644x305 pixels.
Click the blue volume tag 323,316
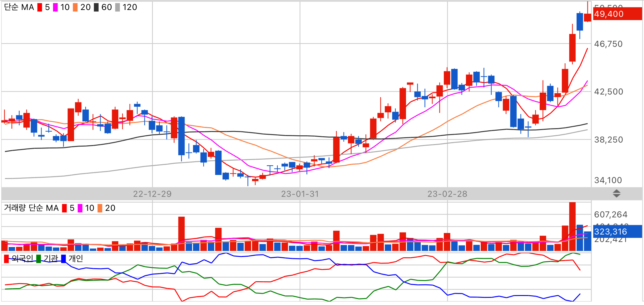click(617, 231)
